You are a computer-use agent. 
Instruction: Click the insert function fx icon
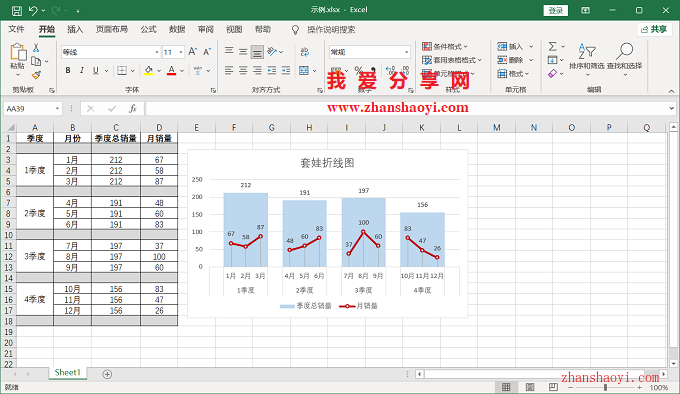tap(133, 108)
